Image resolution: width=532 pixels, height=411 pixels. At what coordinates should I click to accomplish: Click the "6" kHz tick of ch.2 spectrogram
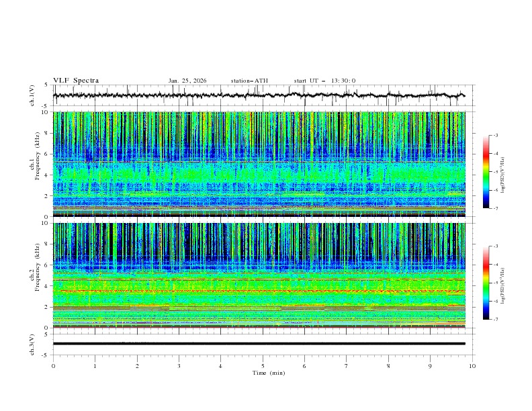[x=48, y=265]
